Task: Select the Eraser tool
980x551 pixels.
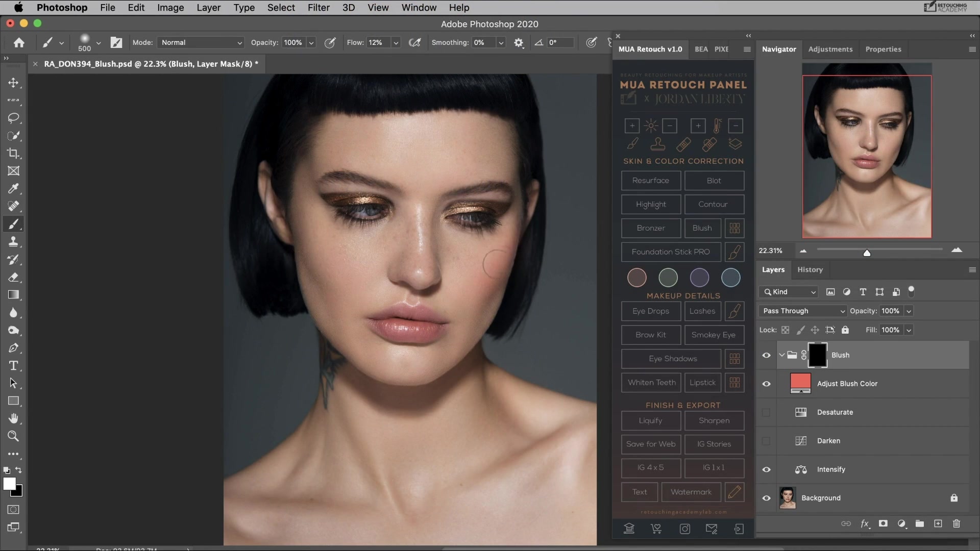Action: tap(14, 277)
